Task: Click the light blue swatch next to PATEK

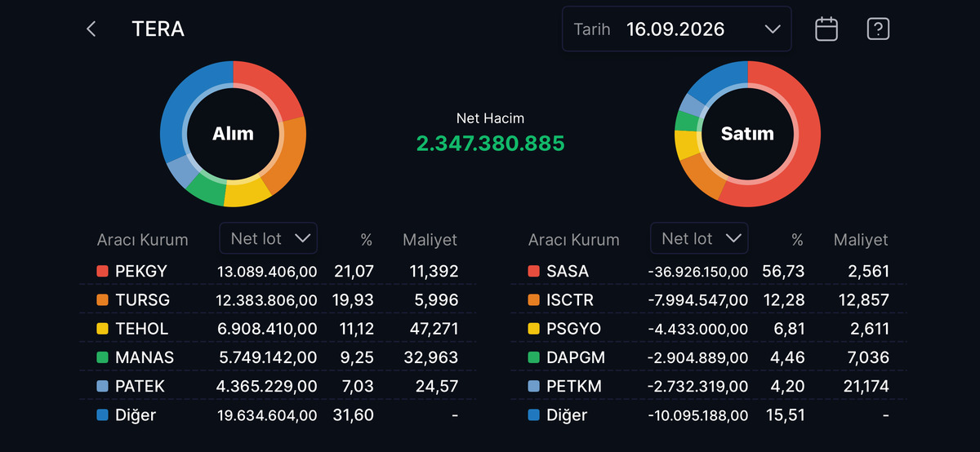Action: (x=102, y=386)
